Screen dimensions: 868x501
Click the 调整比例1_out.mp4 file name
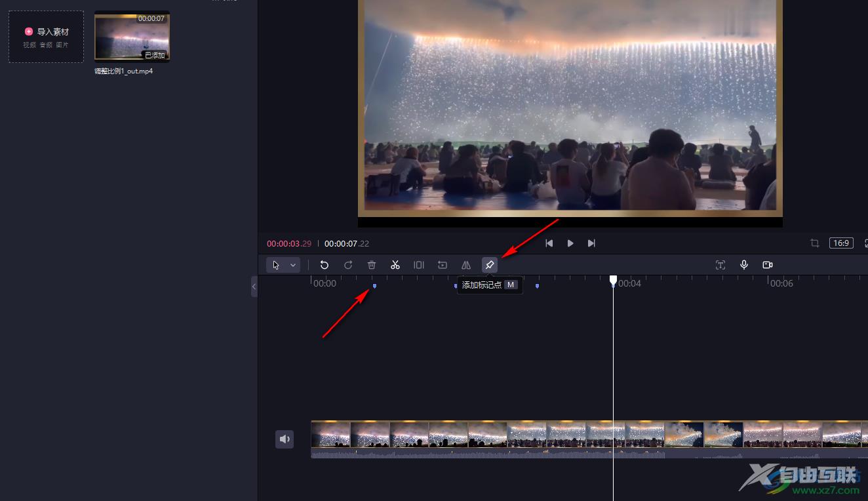124,71
